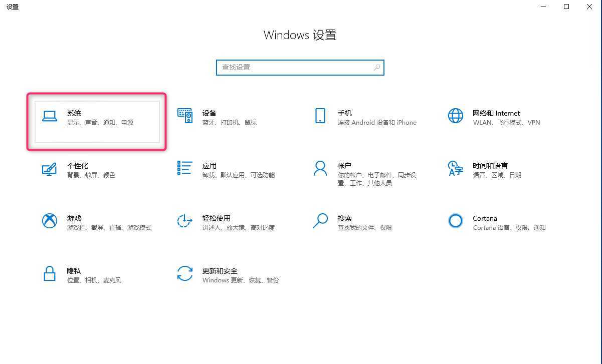Viewport: 602px width, 364px height.
Task: Open the 系统 settings title
Action: tap(74, 113)
